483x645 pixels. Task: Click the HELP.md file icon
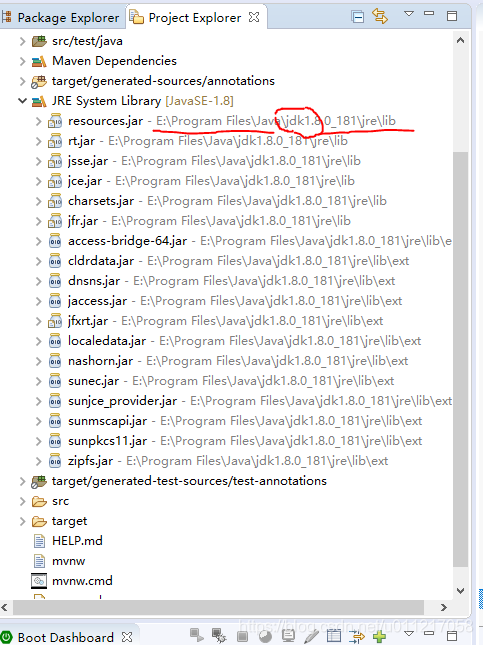click(39, 541)
